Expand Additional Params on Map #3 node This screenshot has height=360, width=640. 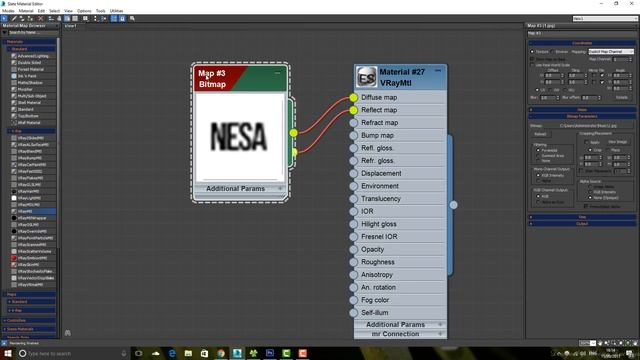pos(280,189)
